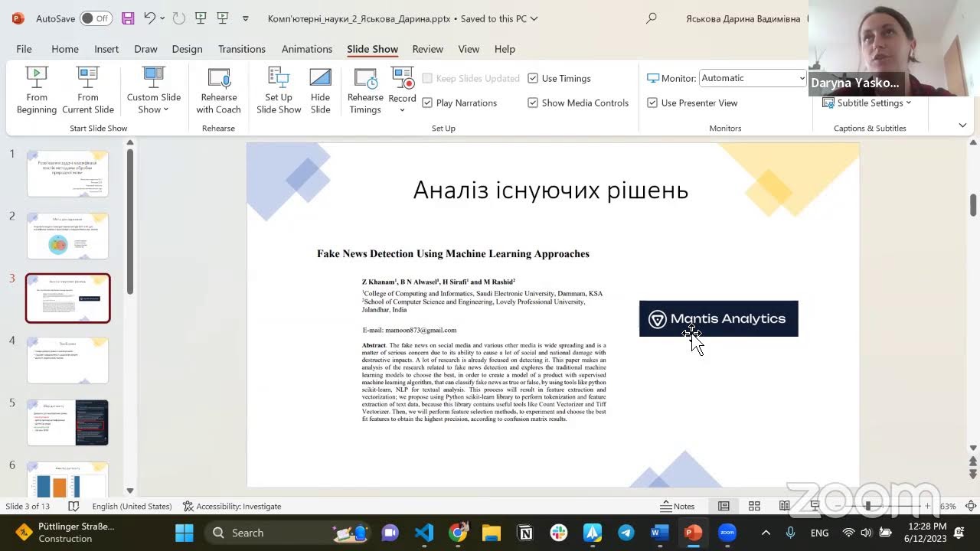The height and width of the screenshot is (551, 980).
Task: Open File Explorer from taskbar
Action: [492, 533]
